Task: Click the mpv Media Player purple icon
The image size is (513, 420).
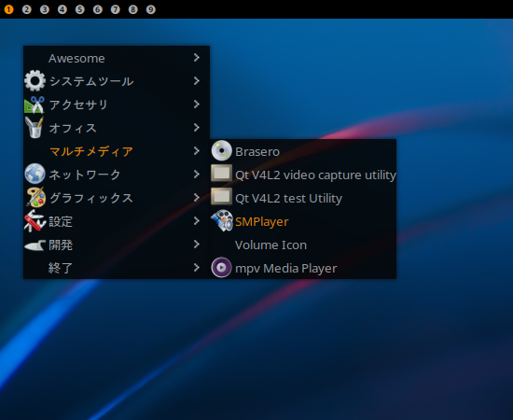Action: click(221, 268)
